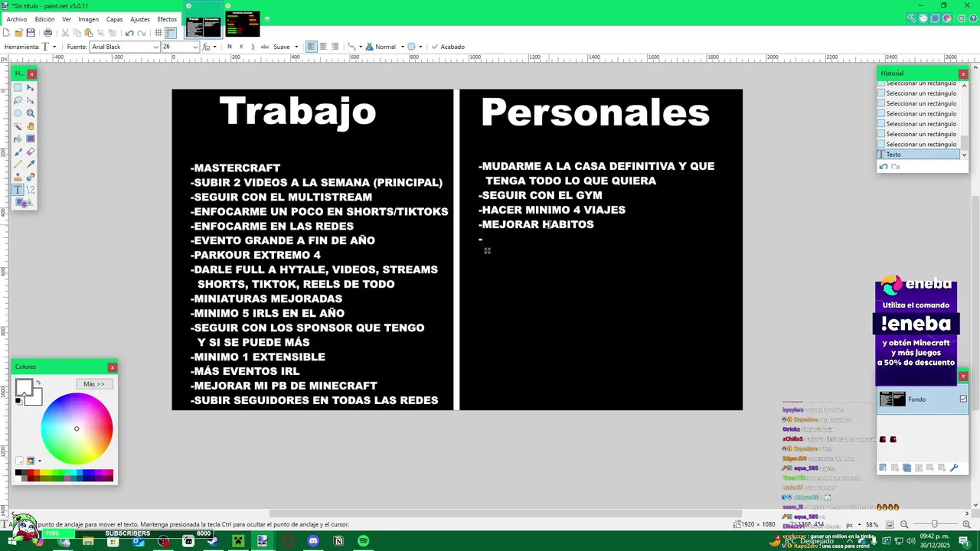Screen dimensions: 980x551
Task: Open the Herramienta tool chooser dropdown
Action: click(49, 47)
